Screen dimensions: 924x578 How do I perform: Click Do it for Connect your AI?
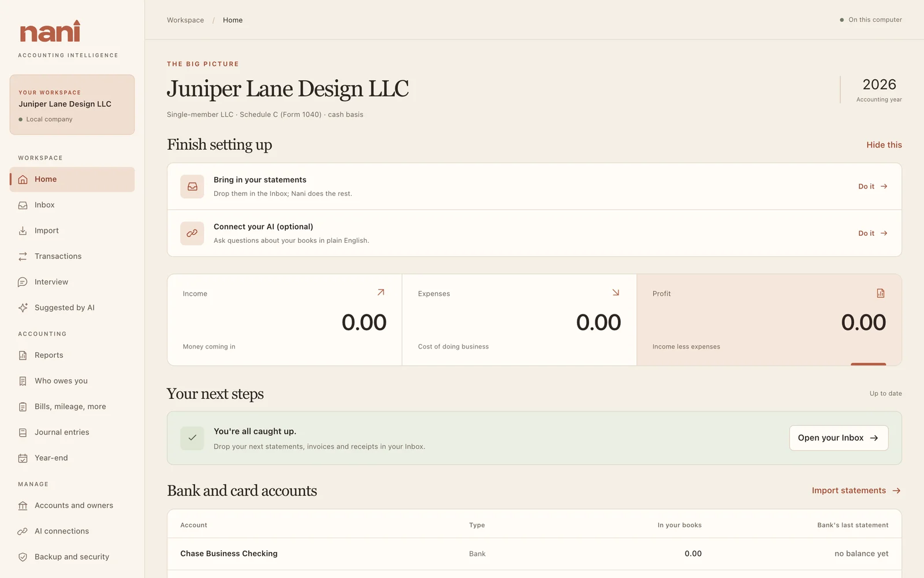pos(873,234)
